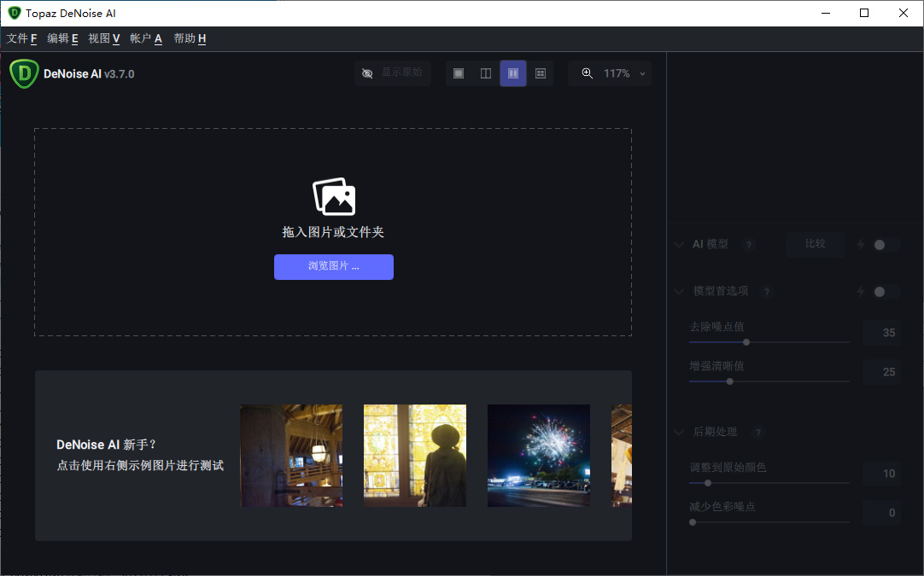Click the Topaz icon in the title bar
The width and height of the screenshot is (924, 576).
click(x=15, y=13)
